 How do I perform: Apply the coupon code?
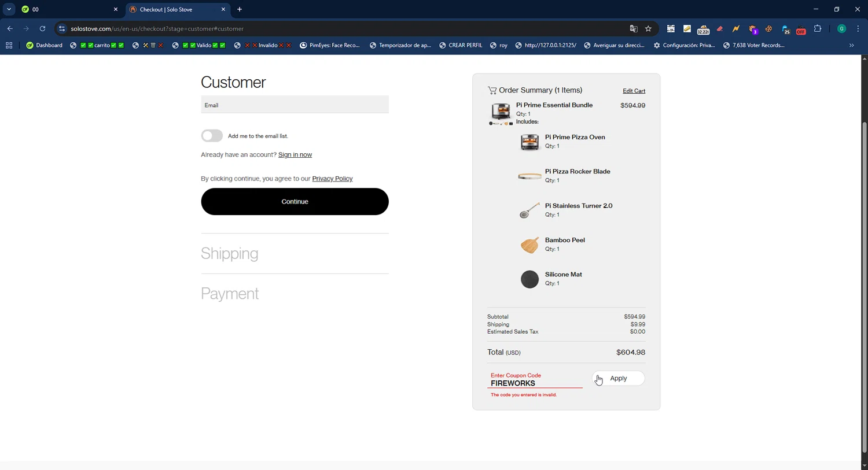618,378
